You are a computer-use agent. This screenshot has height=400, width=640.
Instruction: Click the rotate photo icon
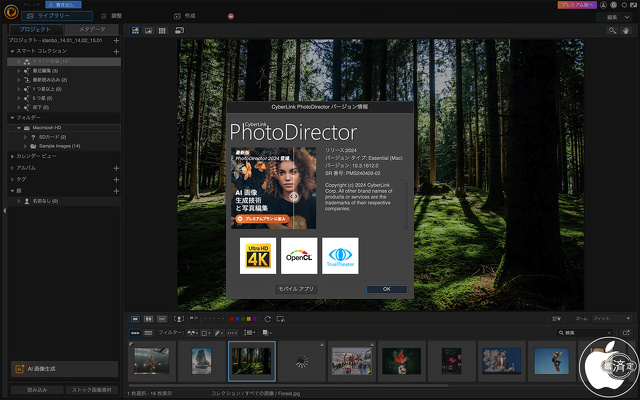(x=267, y=319)
